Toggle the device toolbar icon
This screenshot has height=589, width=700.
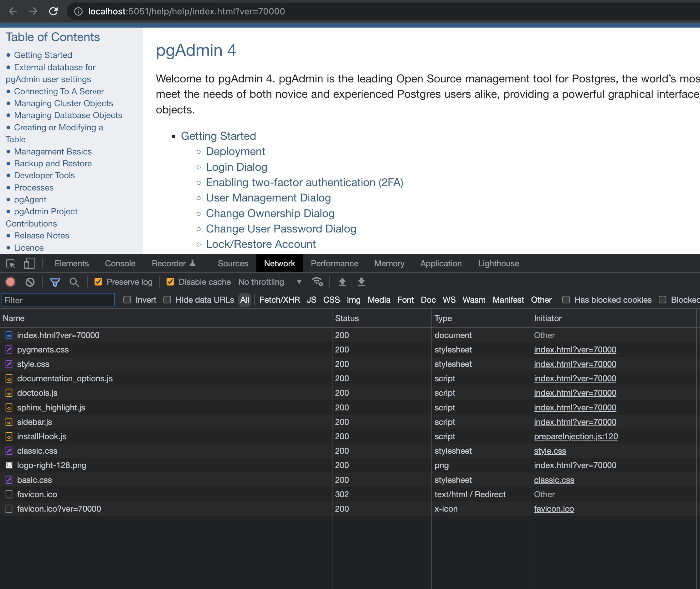(x=29, y=263)
